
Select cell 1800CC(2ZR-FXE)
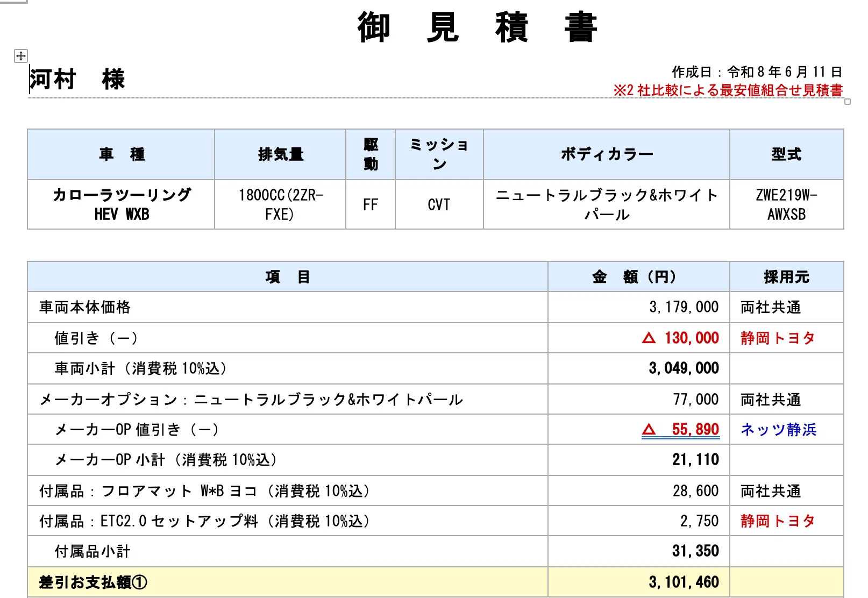click(280, 204)
